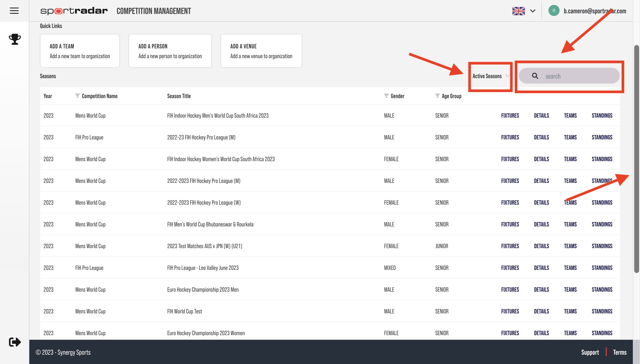The width and height of the screenshot is (640, 364).
Task: Open Details for 2022-2023 FIH Hockey Pro League (W)
Action: click(x=541, y=202)
